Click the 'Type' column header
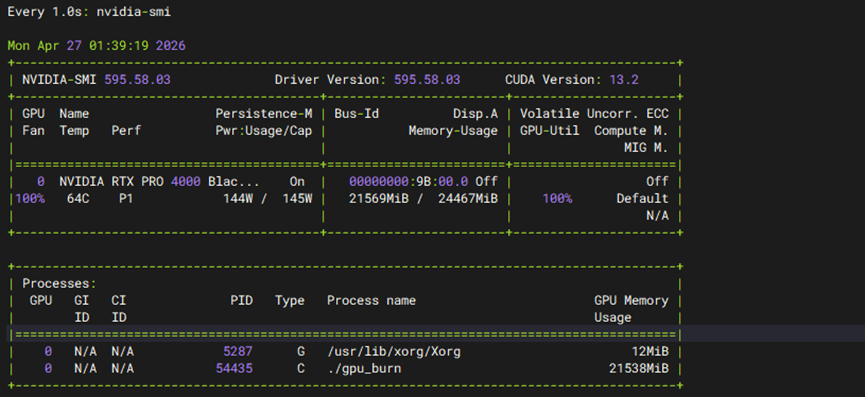The height and width of the screenshot is (397, 865). pyautogui.click(x=290, y=301)
